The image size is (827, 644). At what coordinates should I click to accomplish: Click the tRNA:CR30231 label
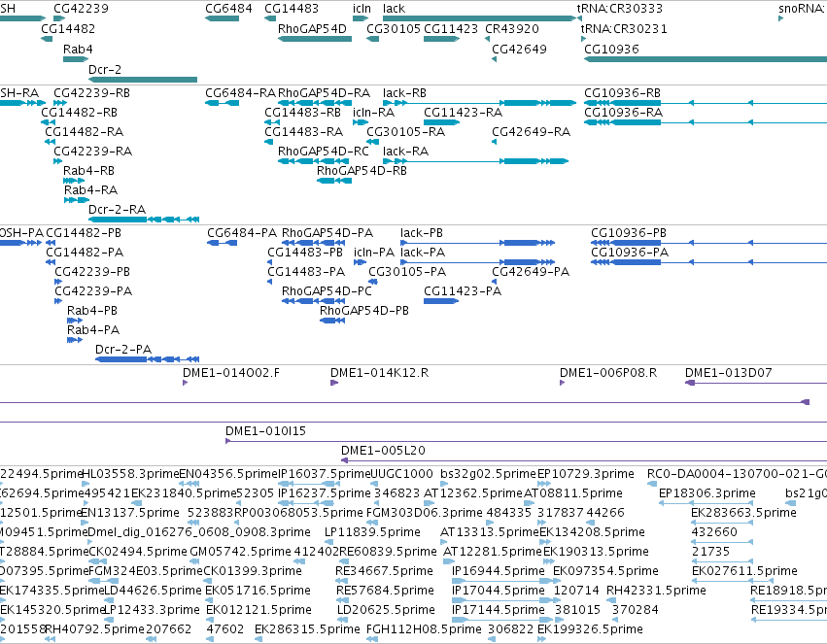(624, 28)
